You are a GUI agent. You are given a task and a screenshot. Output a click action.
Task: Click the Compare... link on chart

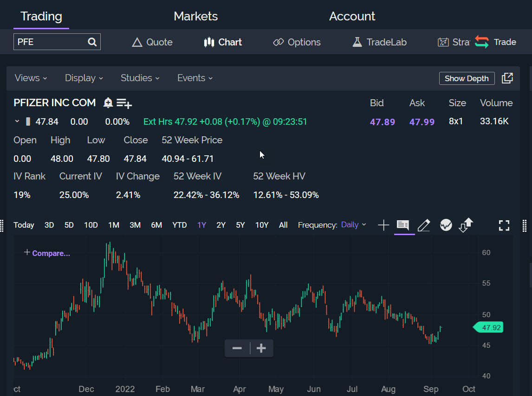51,253
